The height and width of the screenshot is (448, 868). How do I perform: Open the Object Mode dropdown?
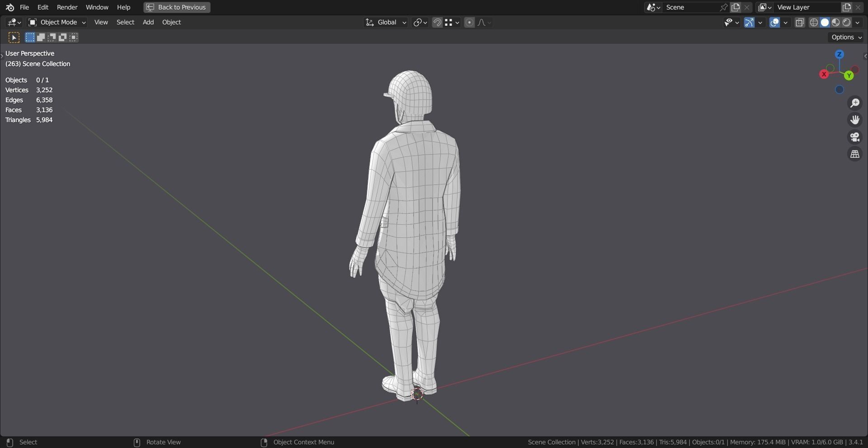coord(57,22)
